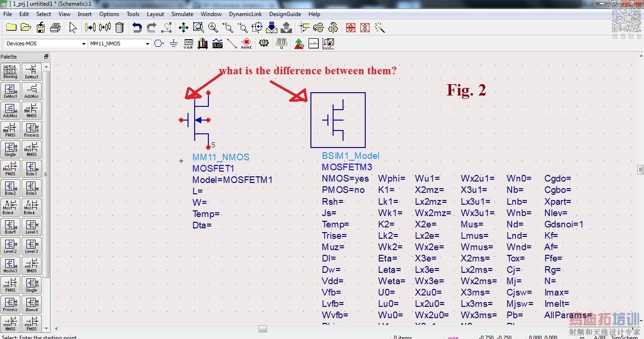Pick Bsim 1 model in Palette

tap(32, 169)
